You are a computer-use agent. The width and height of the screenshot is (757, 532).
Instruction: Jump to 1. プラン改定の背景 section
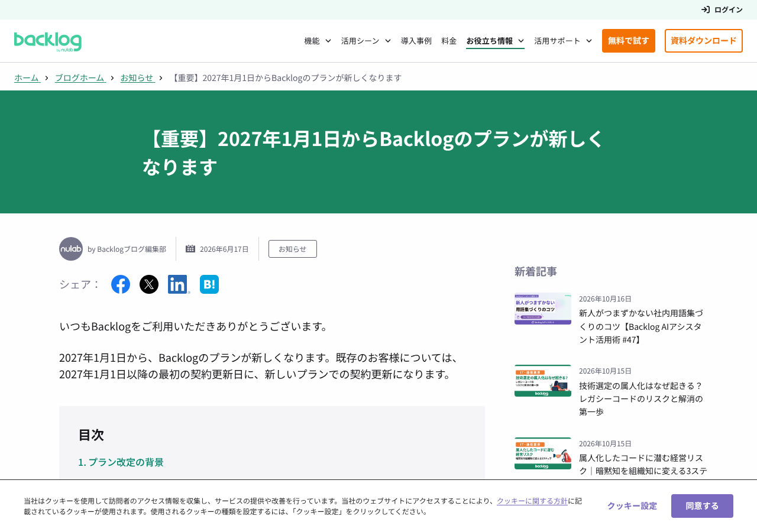coord(121,462)
